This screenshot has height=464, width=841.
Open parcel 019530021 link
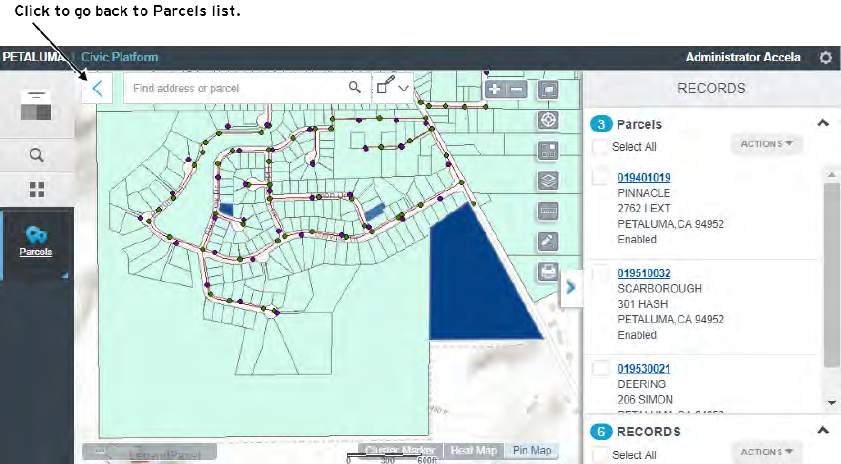tap(644, 369)
